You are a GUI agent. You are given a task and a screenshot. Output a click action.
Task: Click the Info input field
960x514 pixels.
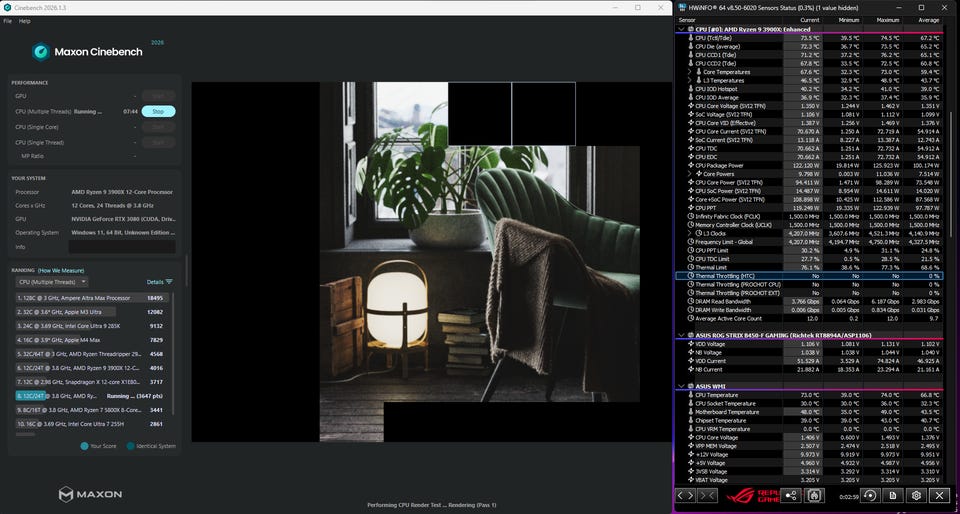122,247
